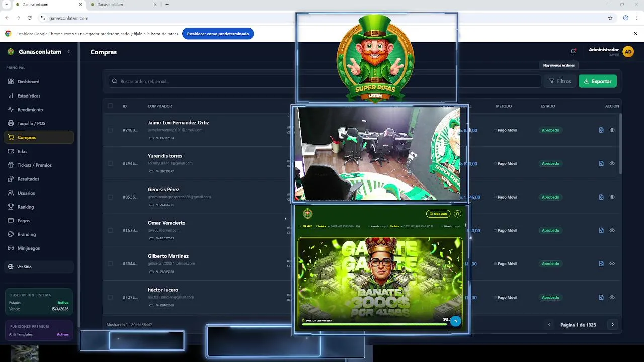The image size is (644, 362).
Task: Dismiss the Chrome default-browser banner
Action: coord(636,34)
